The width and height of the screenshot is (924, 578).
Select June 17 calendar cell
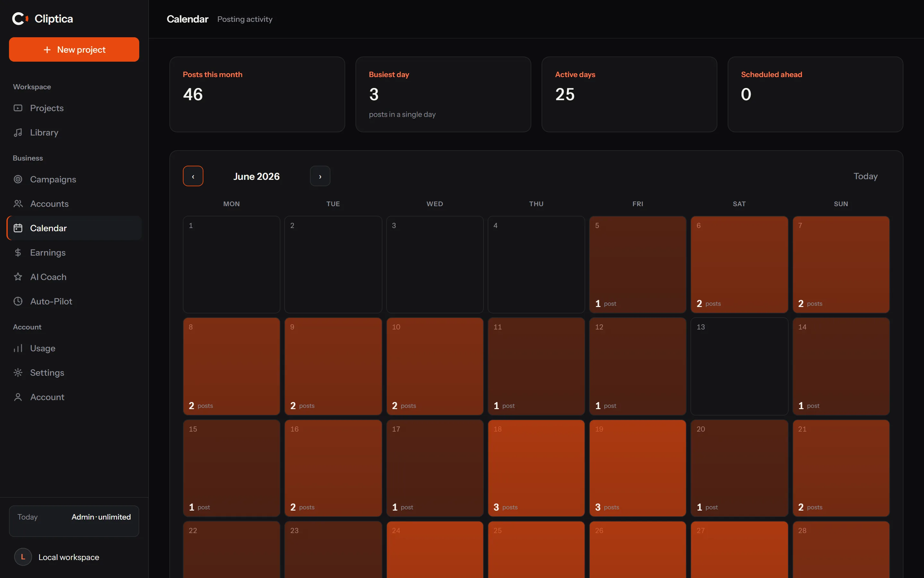pos(435,468)
